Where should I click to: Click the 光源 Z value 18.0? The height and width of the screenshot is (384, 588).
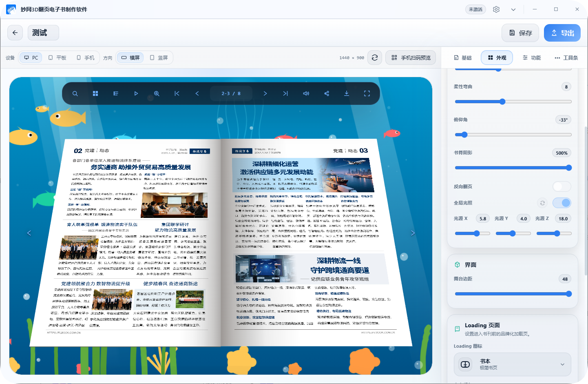563,219
